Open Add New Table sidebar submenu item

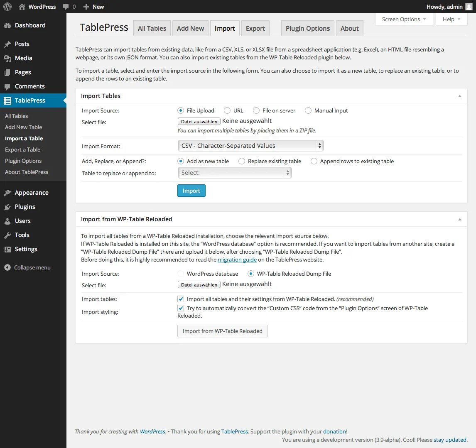(23, 127)
